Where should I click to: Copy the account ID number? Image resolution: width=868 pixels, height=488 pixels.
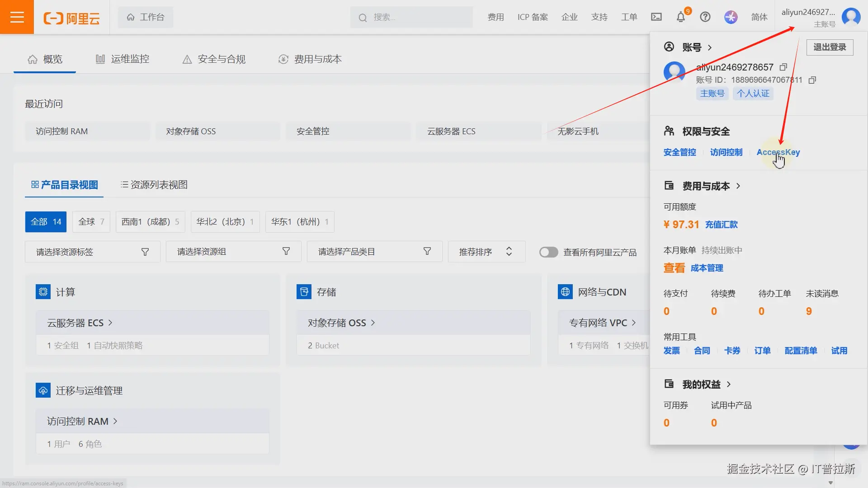(812, 80)
